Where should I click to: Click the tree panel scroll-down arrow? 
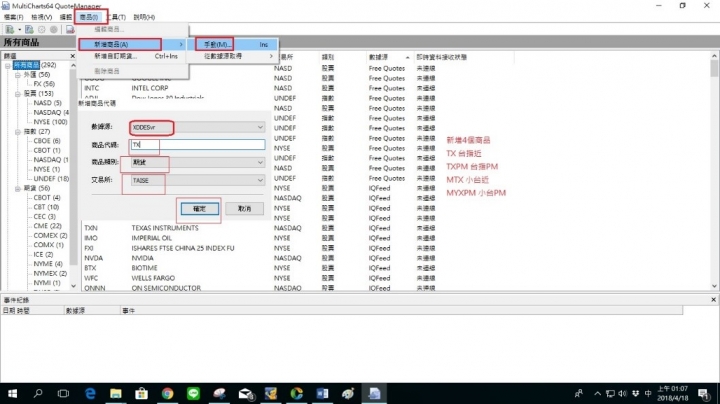(73, 286)
